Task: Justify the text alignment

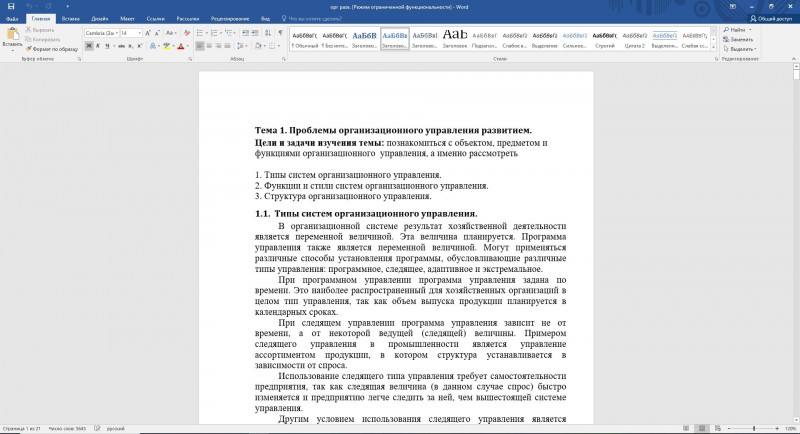Action: pyautogui.click(x=228, y=46)
